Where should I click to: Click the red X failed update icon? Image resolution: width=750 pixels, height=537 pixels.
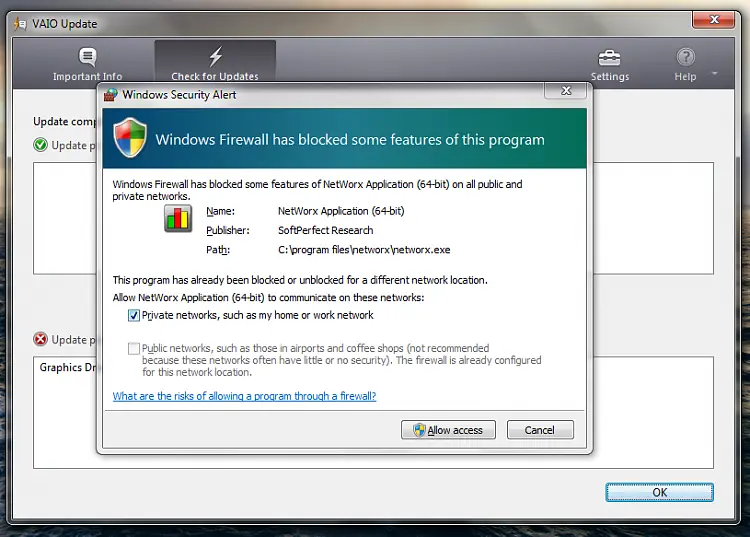[x=41, y=339]
